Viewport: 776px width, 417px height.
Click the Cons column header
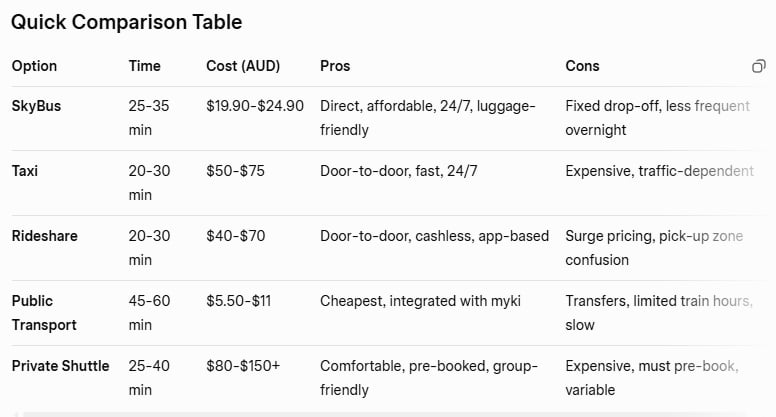pyautogui.click(x=582, y=66)
